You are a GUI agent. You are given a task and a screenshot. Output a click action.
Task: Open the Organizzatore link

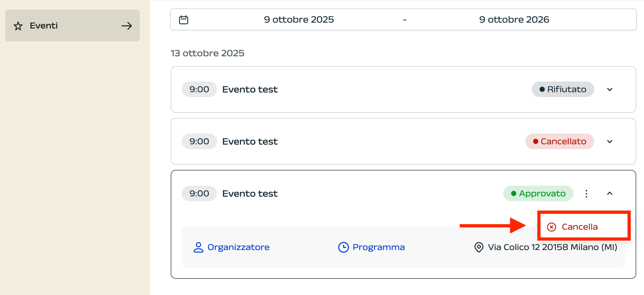[238, 247]
